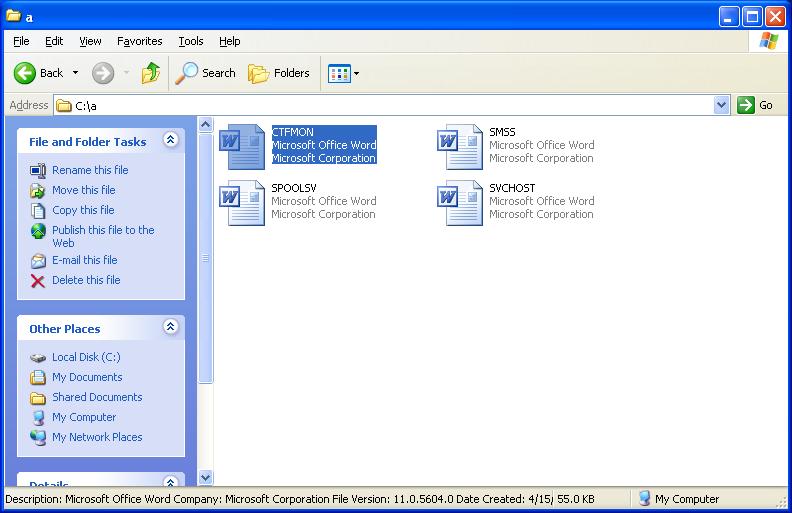Image resolution: width=792 pixels, height=513 pixels.
Task: Expand the Views dropdown arrow
Action: [x=357, y=74]
